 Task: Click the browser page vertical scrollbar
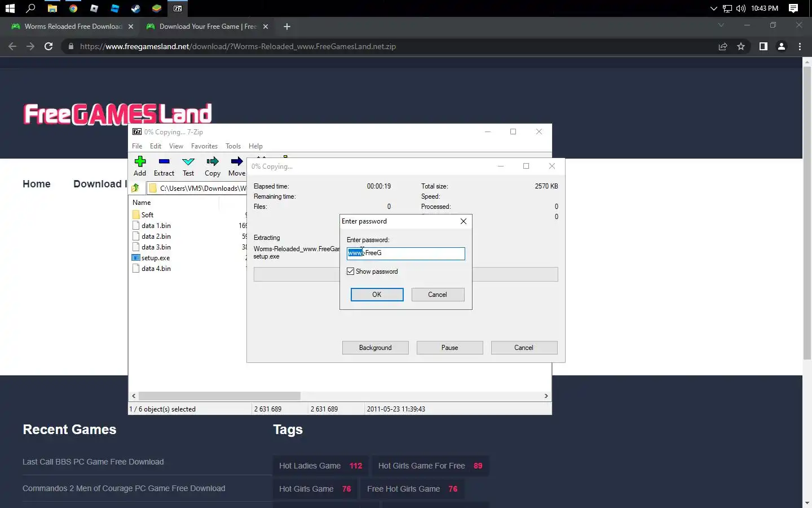pyautogui.click(x=807, y=213)
